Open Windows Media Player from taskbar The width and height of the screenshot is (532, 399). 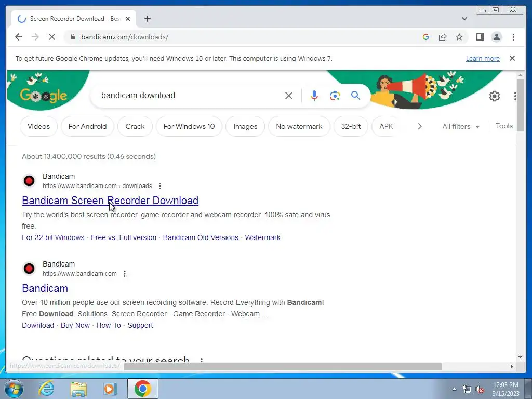point(110,389)
